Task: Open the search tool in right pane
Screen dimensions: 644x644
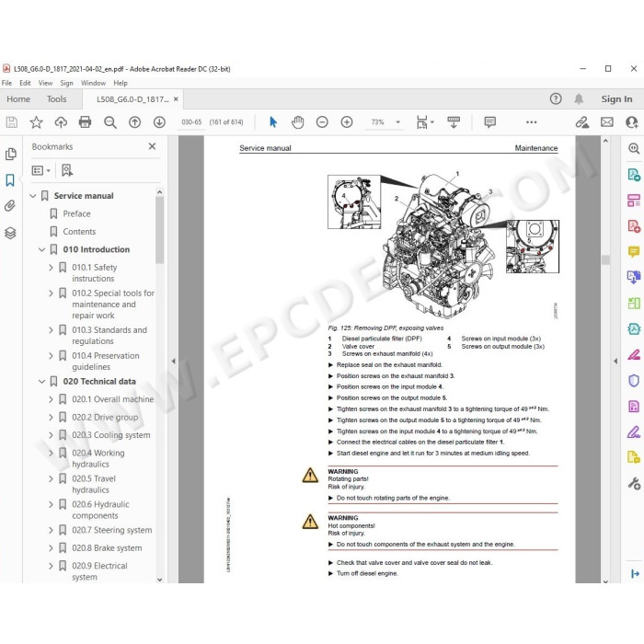Action: point(634,148)
